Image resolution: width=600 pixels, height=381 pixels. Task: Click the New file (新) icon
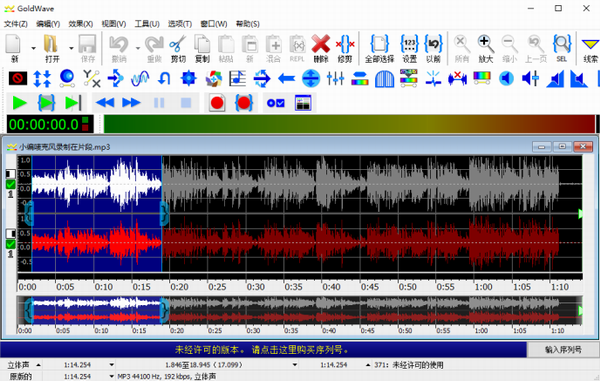click(13, 45)
